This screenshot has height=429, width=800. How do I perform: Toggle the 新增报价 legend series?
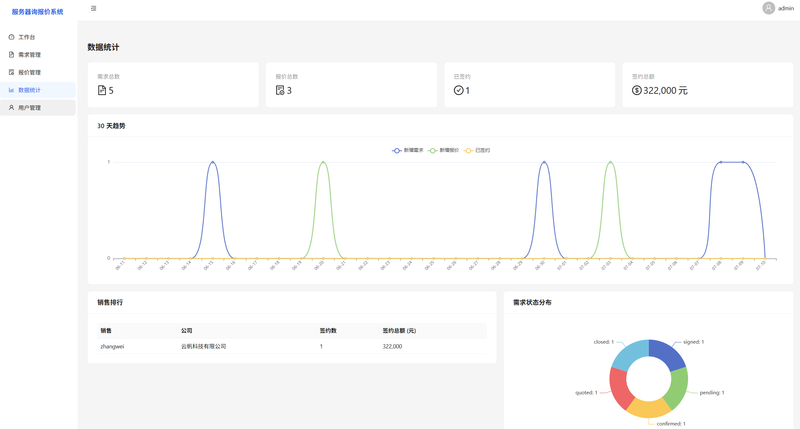(443, 150)
